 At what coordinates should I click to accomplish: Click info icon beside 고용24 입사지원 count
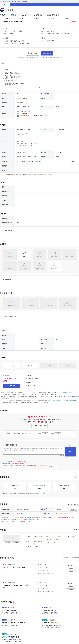click(69, 485)
